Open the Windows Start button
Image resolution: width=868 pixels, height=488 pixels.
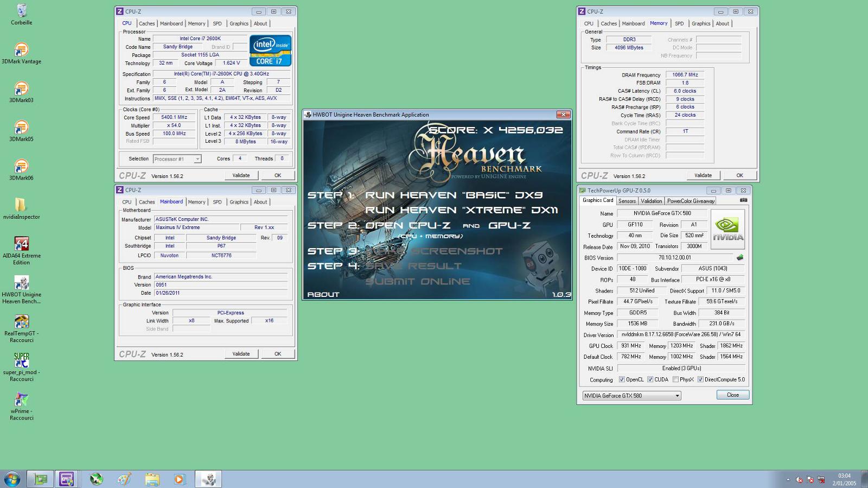(12, 479)
